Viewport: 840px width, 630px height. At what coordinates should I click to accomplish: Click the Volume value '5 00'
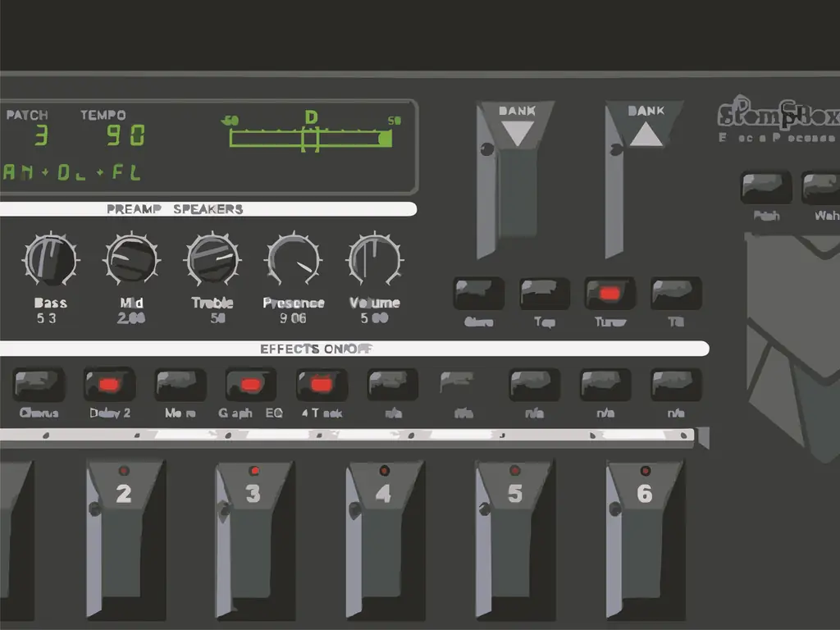374,318
